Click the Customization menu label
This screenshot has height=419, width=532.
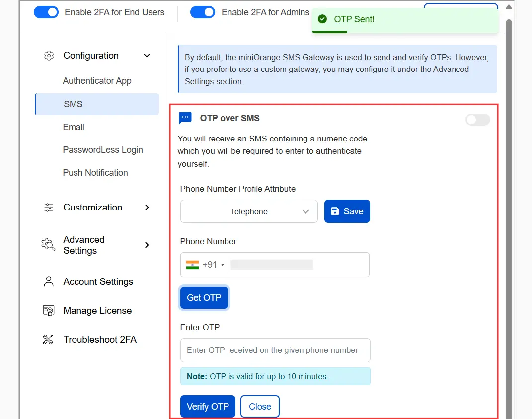coord(92,208)
